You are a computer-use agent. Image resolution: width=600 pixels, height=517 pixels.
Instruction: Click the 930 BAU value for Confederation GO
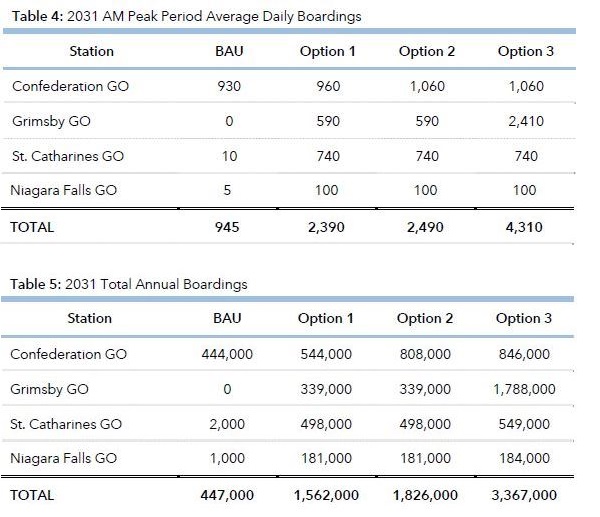tap(229, 86)
